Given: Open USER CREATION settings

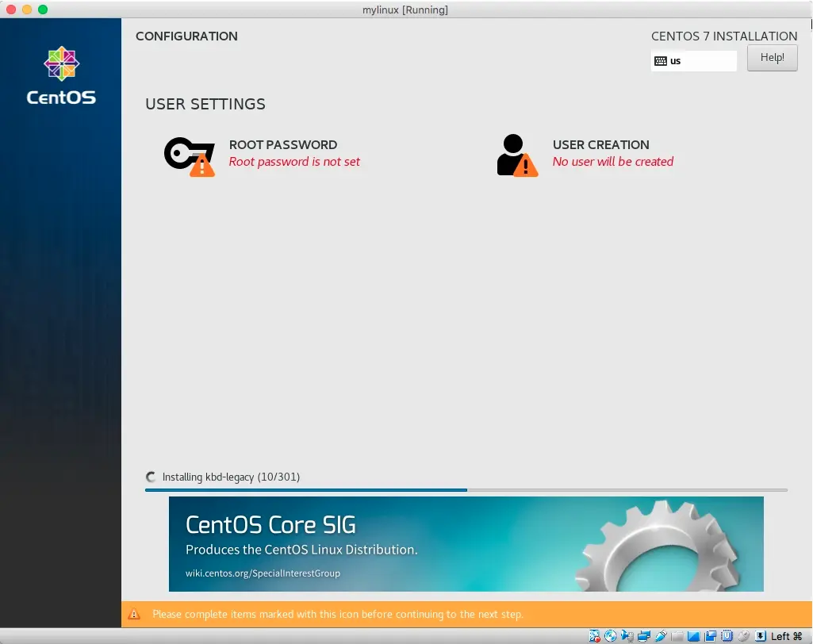Looking at the screenshot, I should (x=601, y=144).
